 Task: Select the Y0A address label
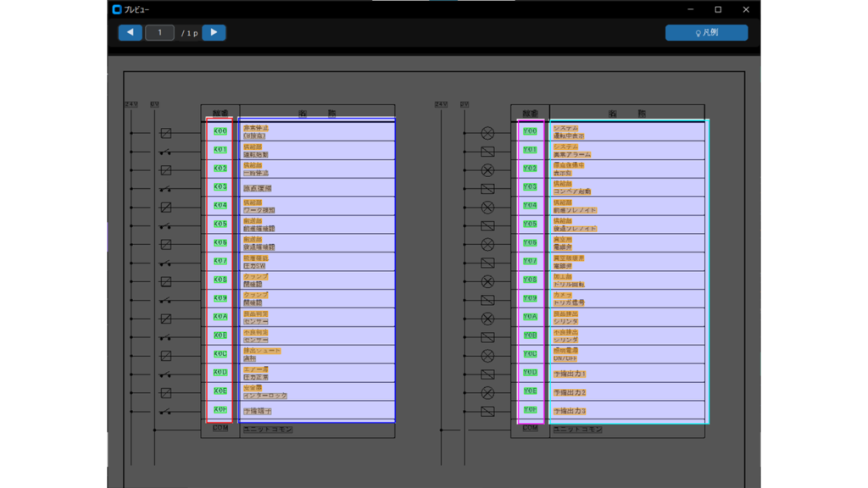pyautogui.click(x=530, y=317)
